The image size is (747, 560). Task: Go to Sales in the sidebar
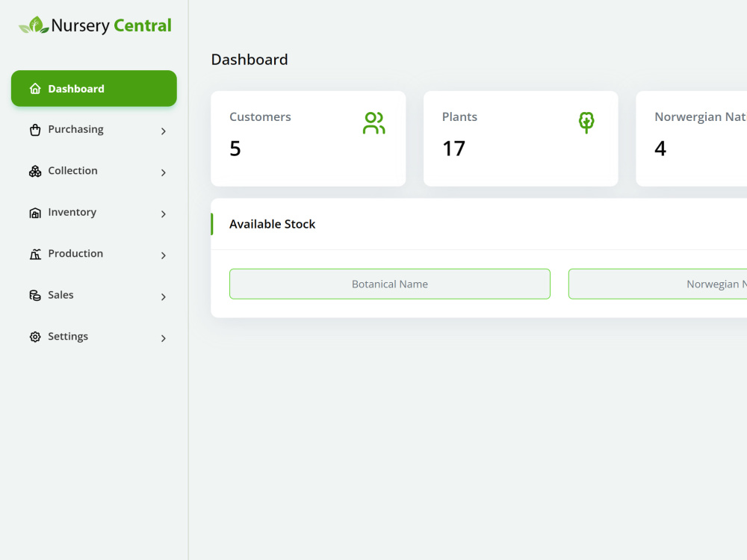click(94, 296)
